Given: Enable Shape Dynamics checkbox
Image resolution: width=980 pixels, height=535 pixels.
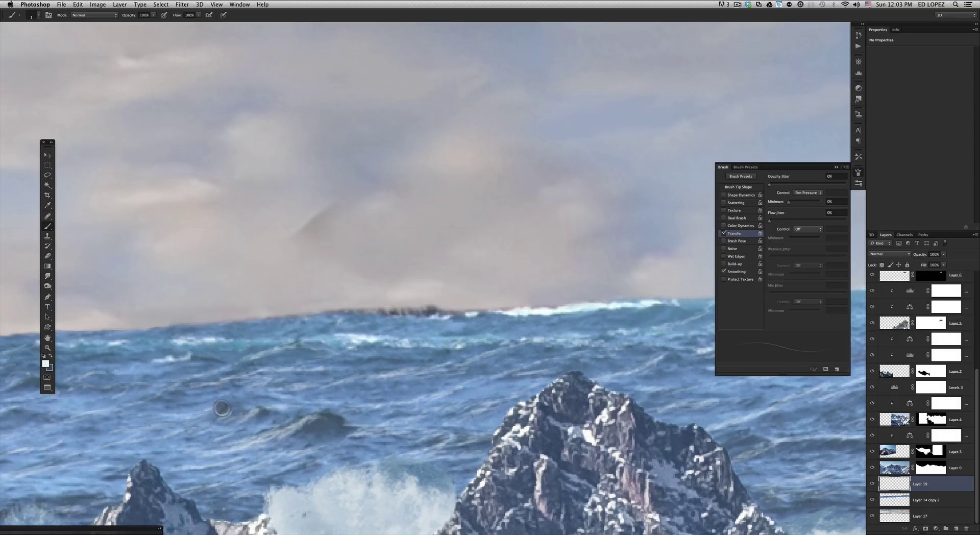Looking at the screenshot, I should (x=723, y=195).
